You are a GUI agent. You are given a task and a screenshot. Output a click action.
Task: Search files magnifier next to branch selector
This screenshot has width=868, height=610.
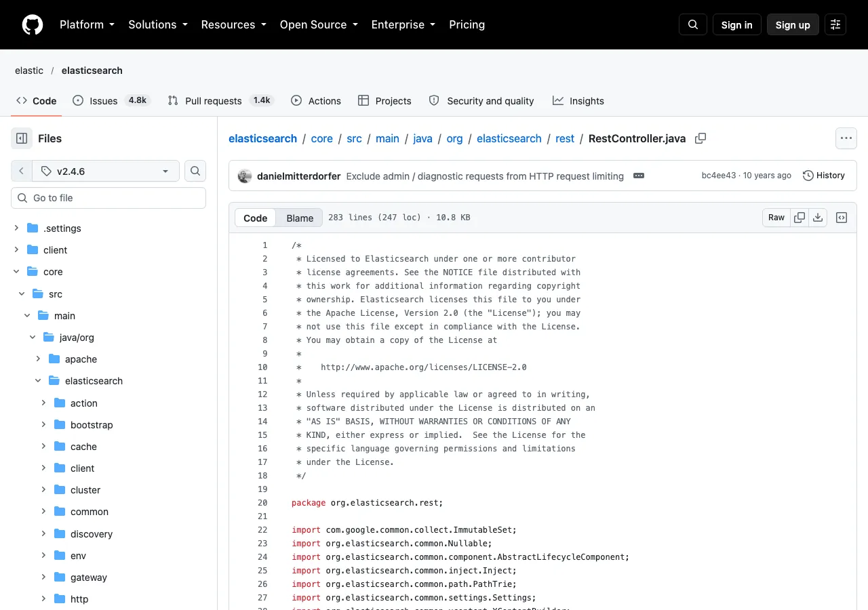(195, 171)
